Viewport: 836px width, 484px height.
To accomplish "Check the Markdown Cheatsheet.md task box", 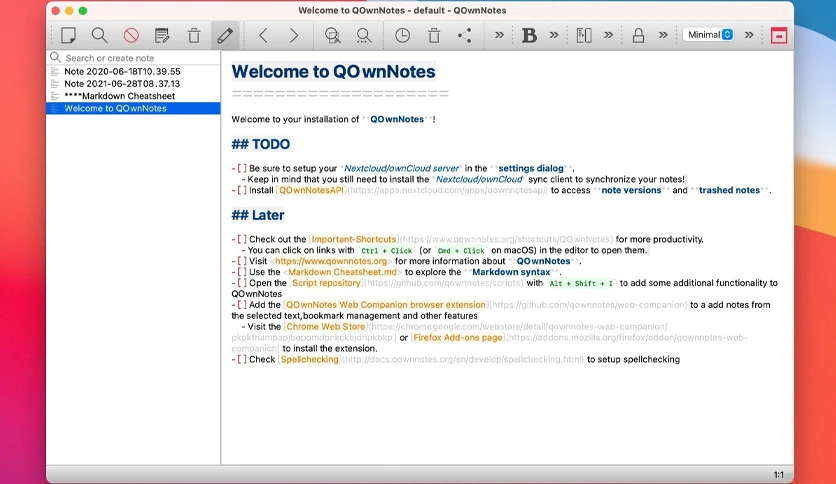I will point(242,272).
